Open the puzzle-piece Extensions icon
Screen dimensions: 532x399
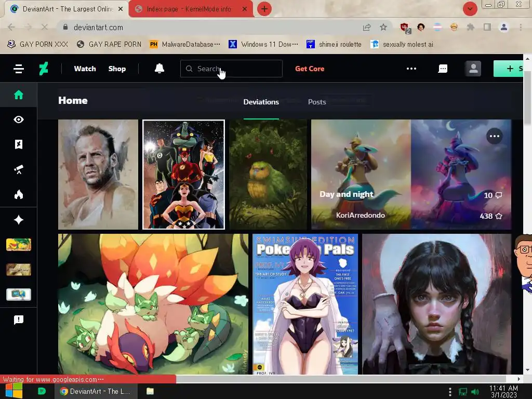[x=470, y=27]
